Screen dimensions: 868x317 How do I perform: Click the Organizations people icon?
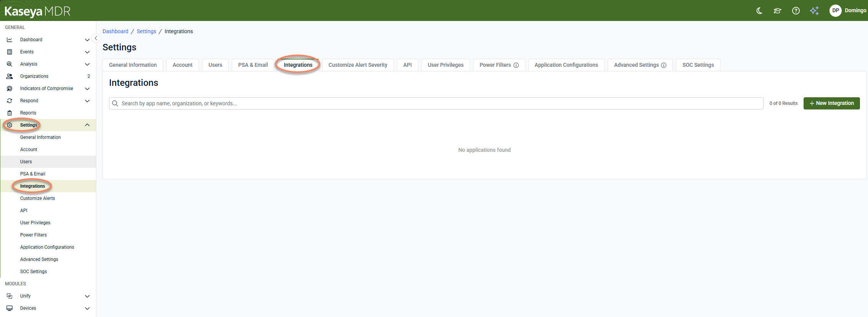pos(10,76)
